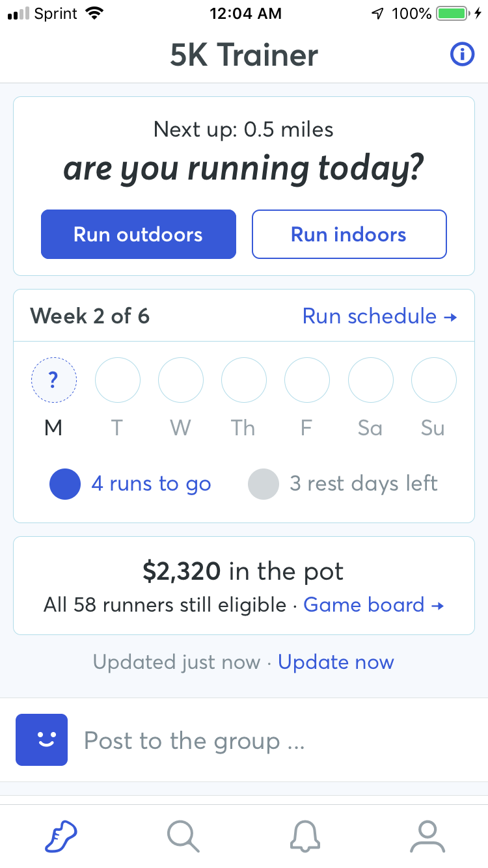Open the search magnifier tab
Screen dimensions: 488x868
pos(183,836)
